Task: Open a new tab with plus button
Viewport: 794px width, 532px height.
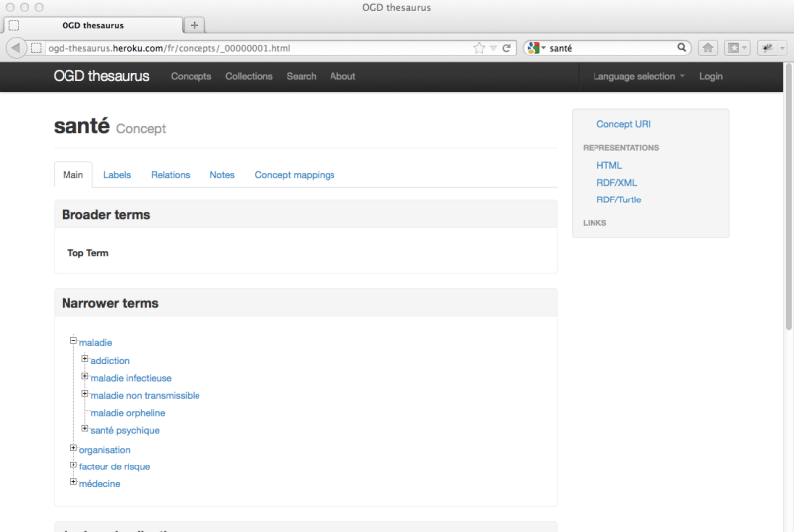Action: (194, 25)
